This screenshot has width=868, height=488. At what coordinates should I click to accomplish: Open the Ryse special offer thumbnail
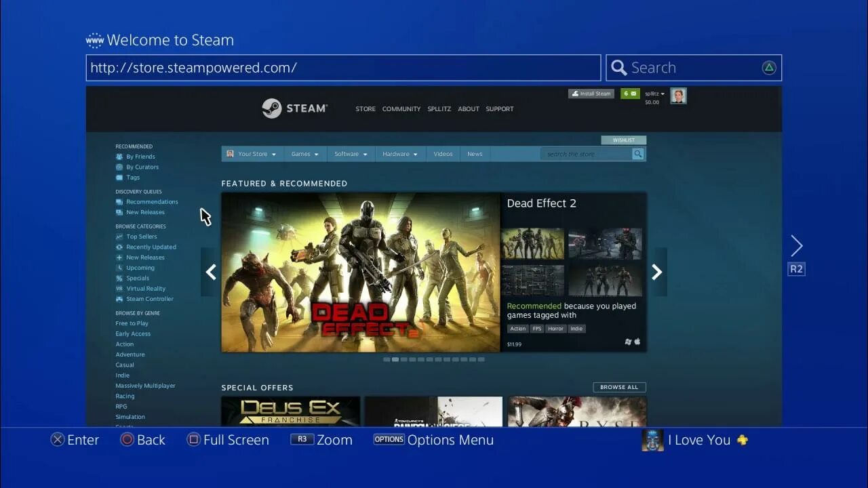(577, 411)
